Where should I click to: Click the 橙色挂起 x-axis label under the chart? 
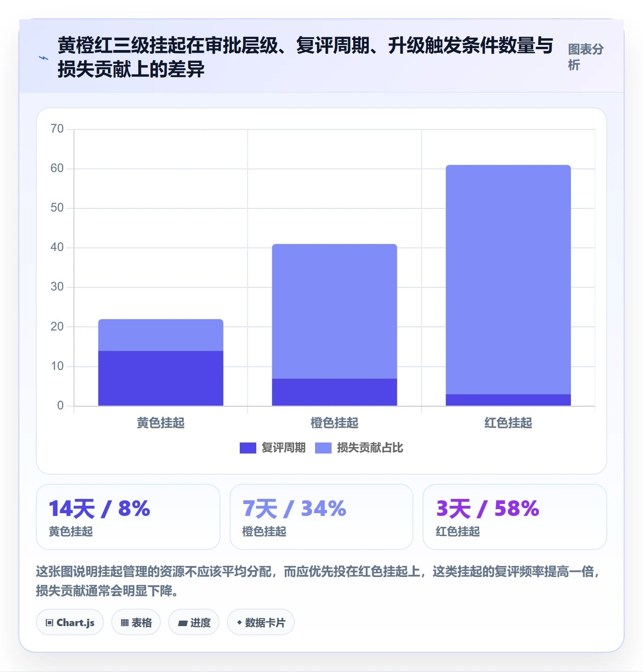coord(334,423)
